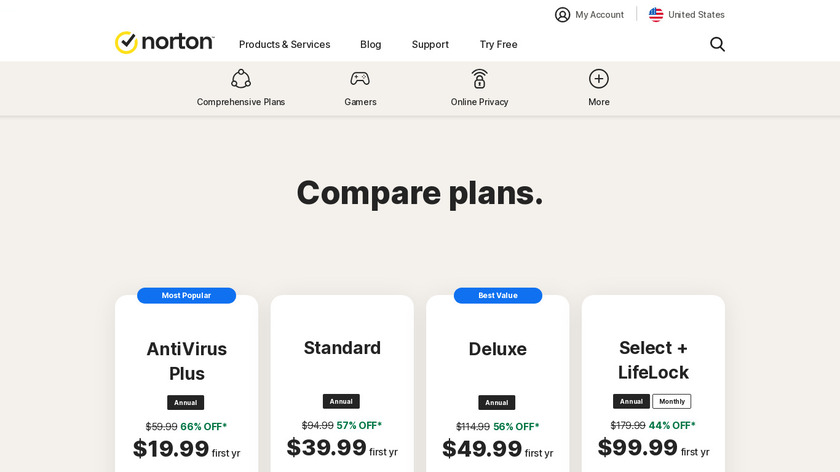Open the search magnifier icon
Viewport: 840px width, 472px height.
[x=717, y=44]
